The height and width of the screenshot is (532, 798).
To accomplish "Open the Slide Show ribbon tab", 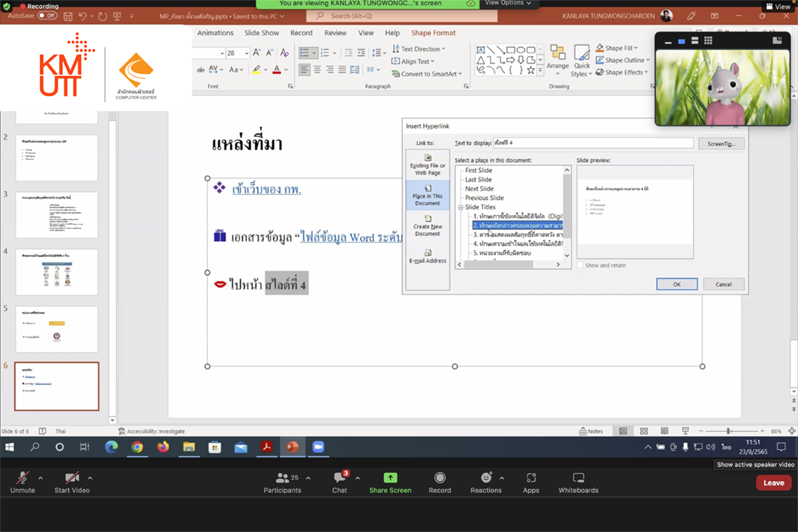I will click(262, 33).
